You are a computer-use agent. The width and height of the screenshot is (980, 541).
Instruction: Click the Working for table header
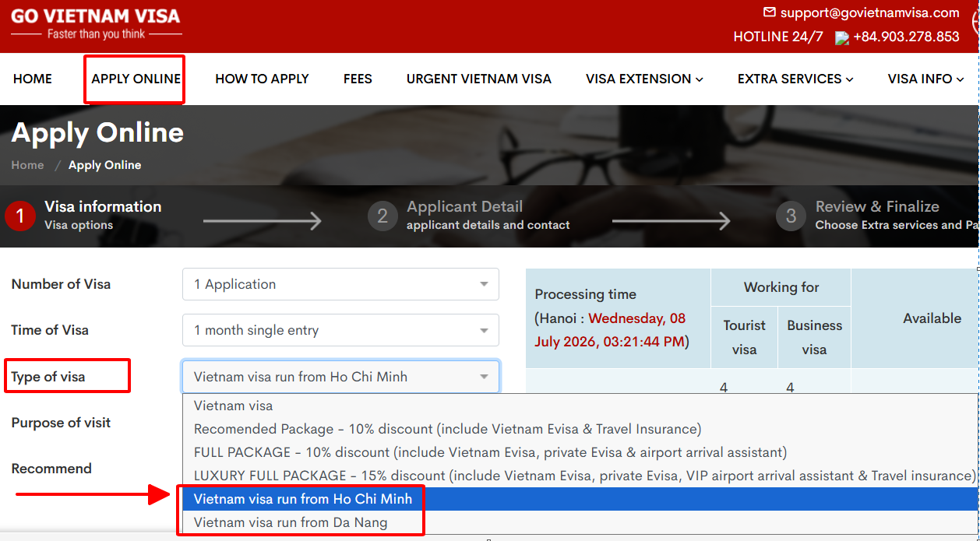tap(781, 287)
